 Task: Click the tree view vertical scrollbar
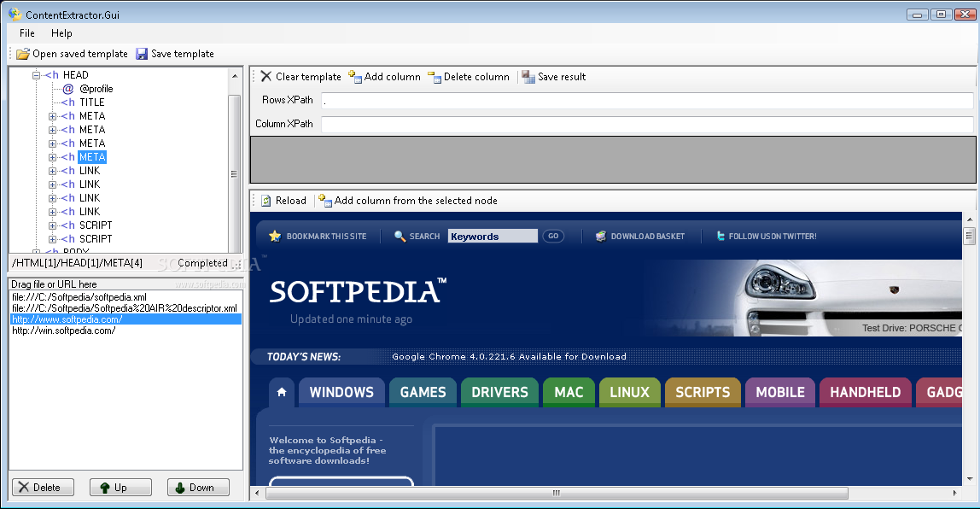(x=235, y=174)
